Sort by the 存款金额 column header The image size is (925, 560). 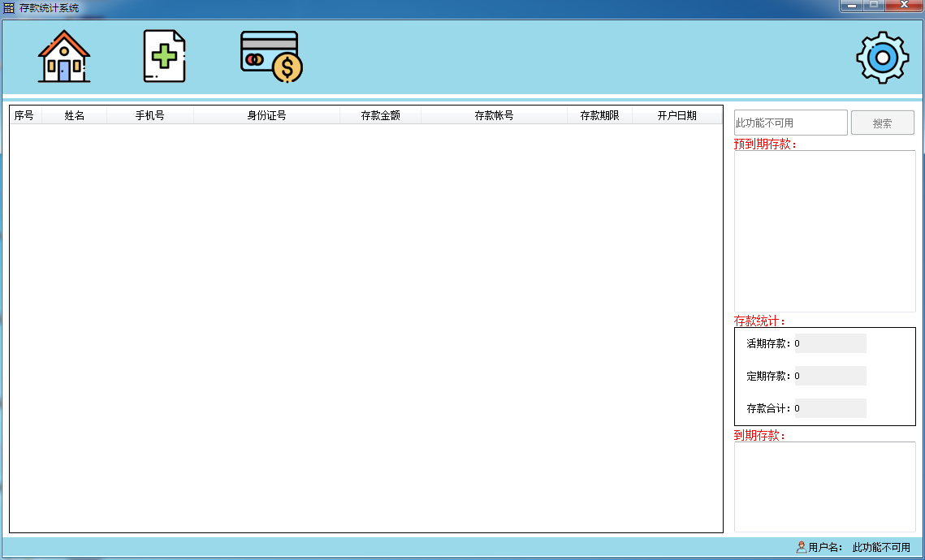(381, 115)
